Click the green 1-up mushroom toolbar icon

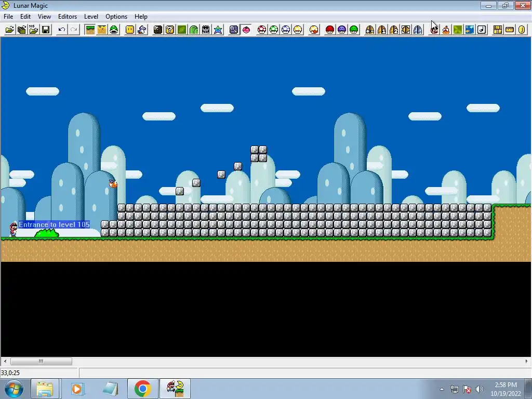(274, 30)
